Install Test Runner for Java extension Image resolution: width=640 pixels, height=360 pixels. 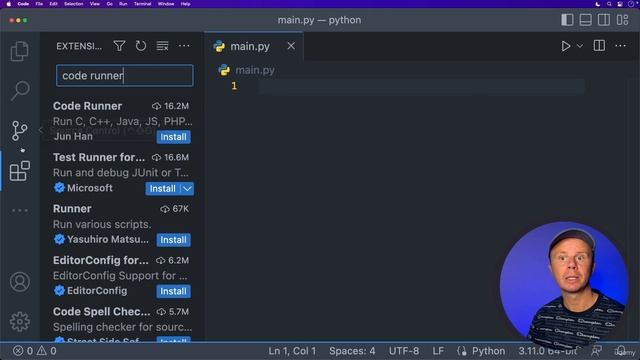[x=162, y=189]
